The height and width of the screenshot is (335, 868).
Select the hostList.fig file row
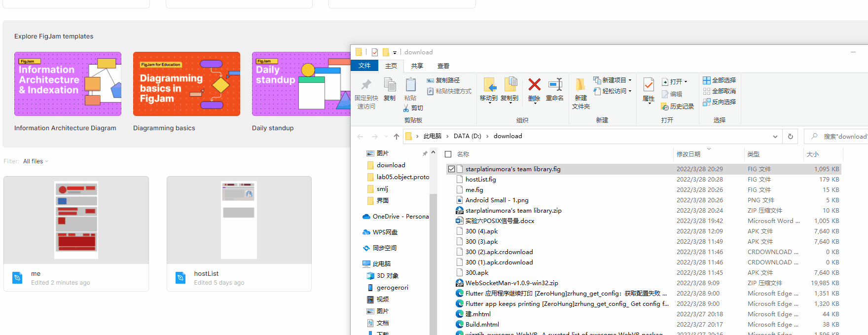coord(643,180)
